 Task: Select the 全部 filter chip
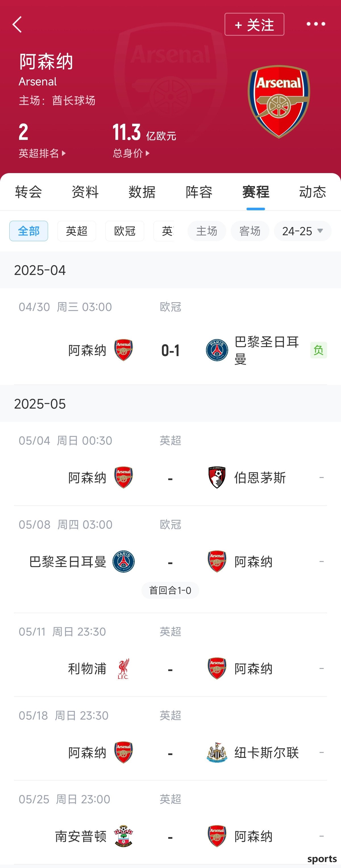(29, 231)
